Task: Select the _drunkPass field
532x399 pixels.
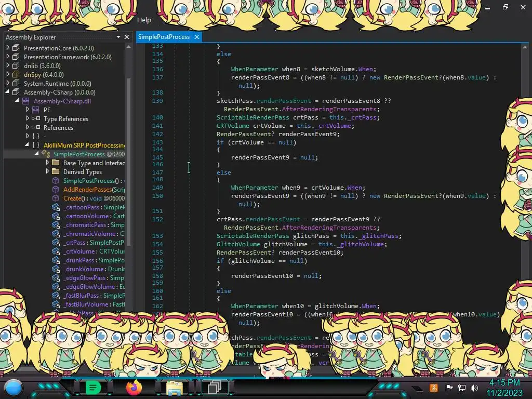Action: click(94, 260)
